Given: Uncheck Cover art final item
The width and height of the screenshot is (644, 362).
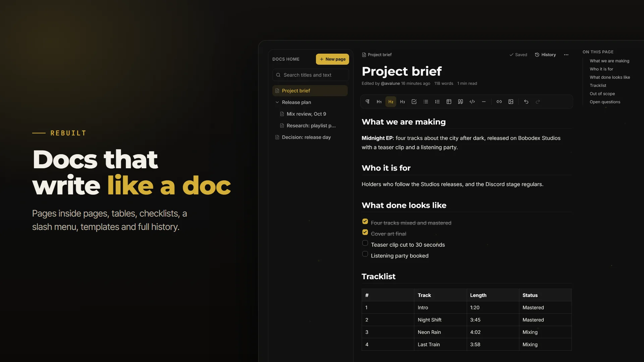Looking at the screenshot, I should (365, 232).
